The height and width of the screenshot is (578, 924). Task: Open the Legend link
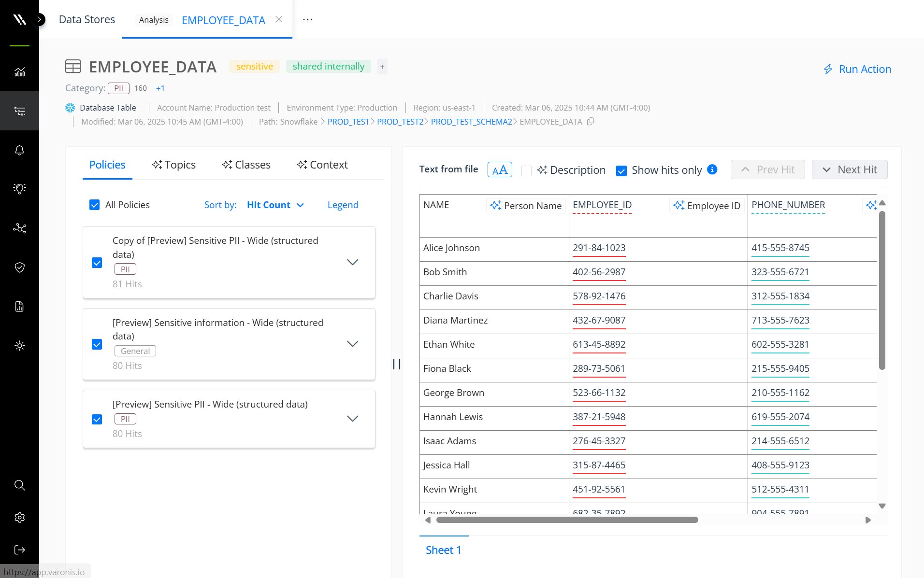(343, 205)
